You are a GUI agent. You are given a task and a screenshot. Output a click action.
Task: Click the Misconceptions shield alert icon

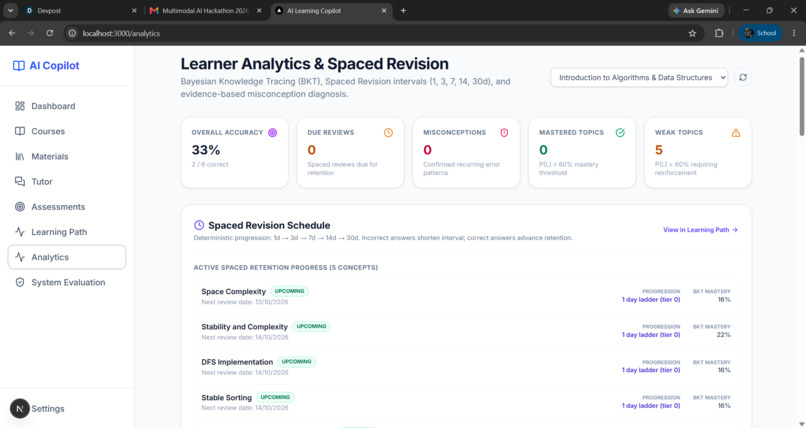(x=504, y=133)
